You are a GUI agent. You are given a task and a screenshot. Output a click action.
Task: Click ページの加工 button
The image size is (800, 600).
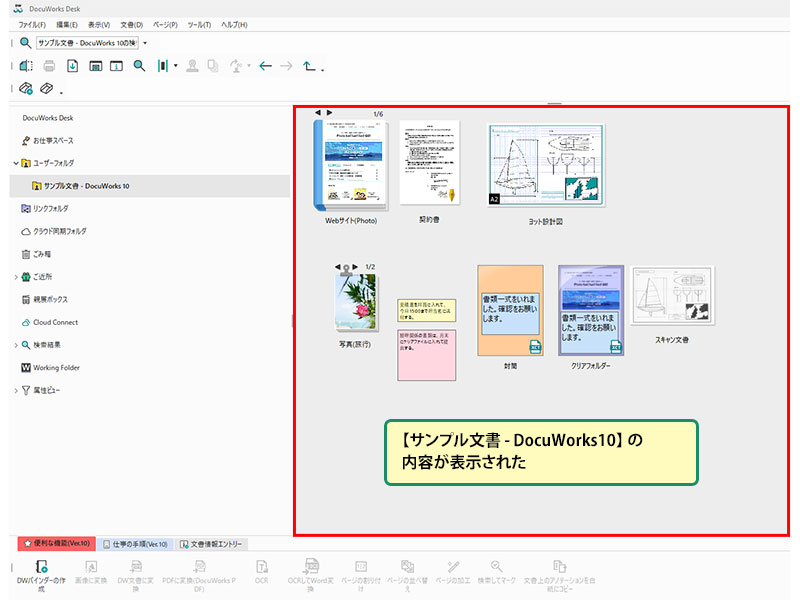453,572
